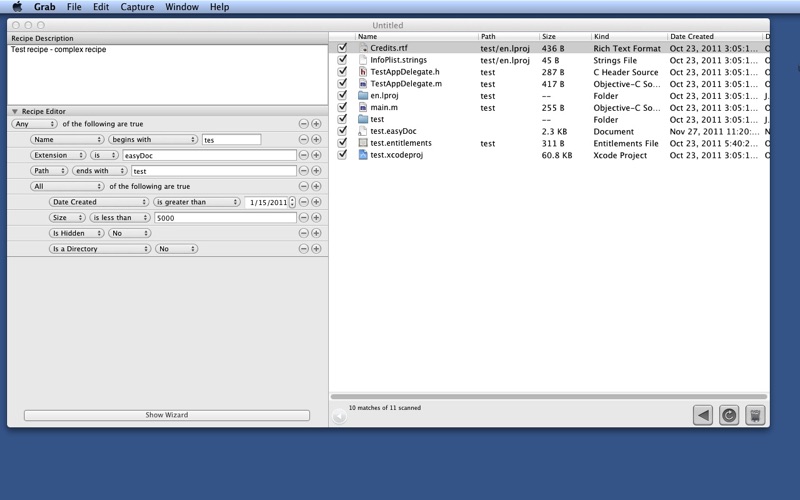This screenshot has width=800, height=500.
Task: Open the begins with operator popup
Action: (153, 139)
